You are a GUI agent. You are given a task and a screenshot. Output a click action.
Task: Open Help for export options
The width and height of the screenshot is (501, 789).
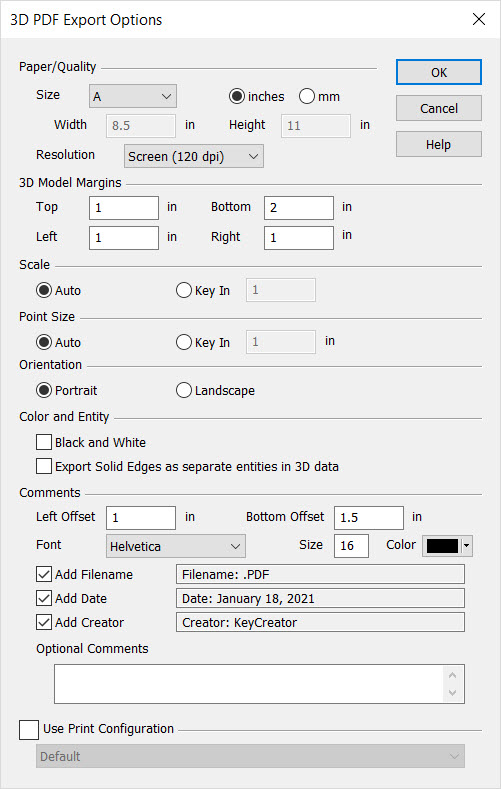(x=439, y=144)
